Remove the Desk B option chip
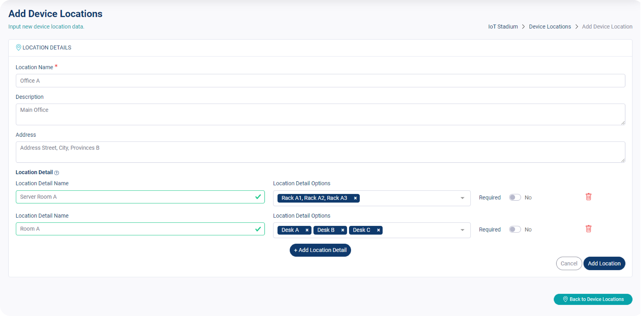This screenshot has height=316, width=644. coord(343,230)
